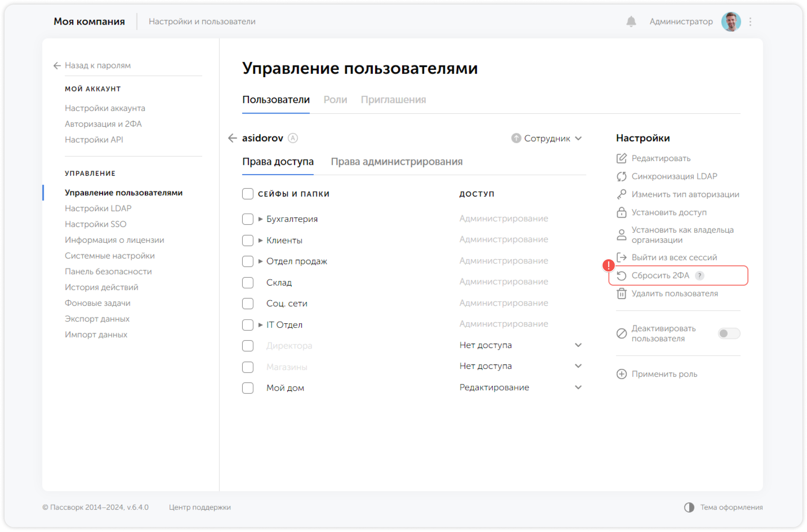This screenshot has width=807, height=532.
Task: Click the Назад к паролям link
Action: 98,65
